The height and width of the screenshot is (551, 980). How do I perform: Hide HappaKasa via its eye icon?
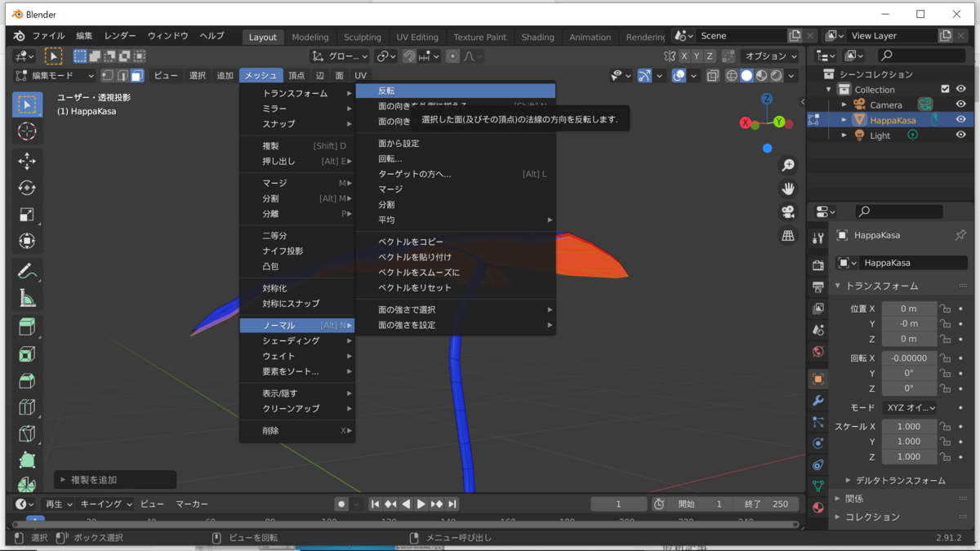(961, 120)
